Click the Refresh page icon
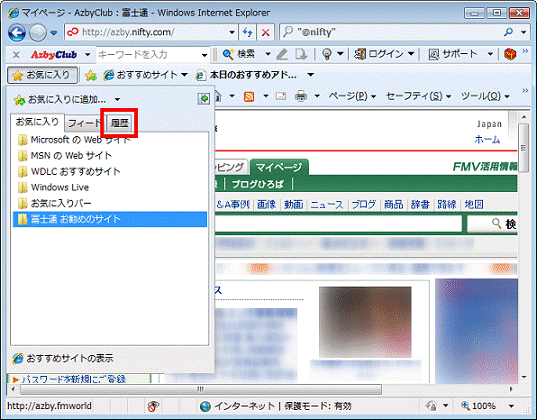This screenshot has width=537, height=420. 248,33
